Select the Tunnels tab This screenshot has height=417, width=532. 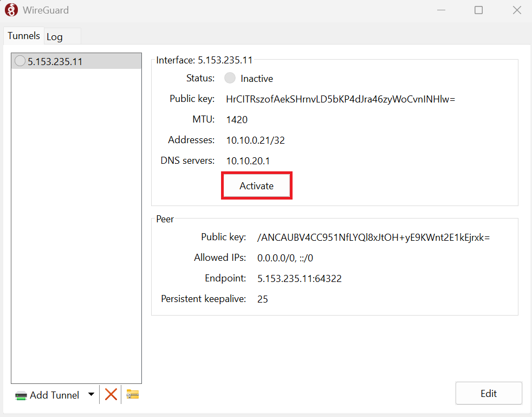pos(24,36)
